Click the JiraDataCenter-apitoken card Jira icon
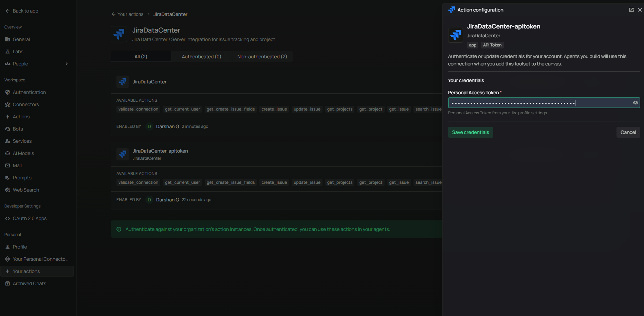 pos(123,154)
